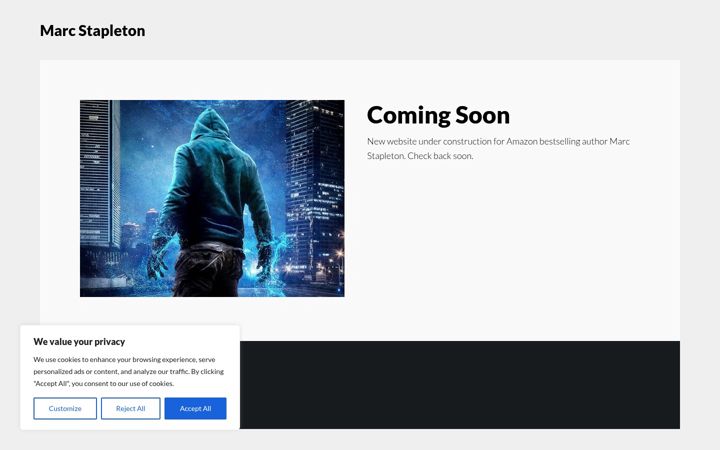Screen dimensions: 720x450
Task: Click the hooded figure cover image
Action: (x=212, y=198)
